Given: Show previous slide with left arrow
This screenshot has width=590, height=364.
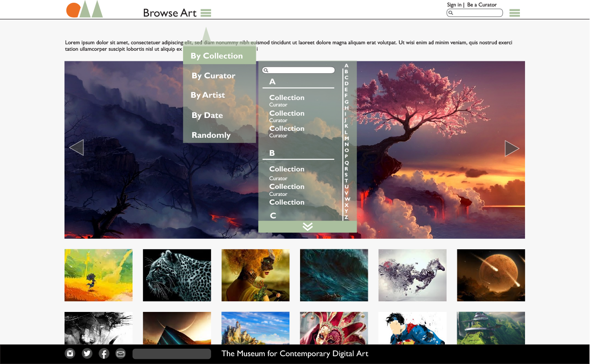Looking at the screenshot, I should 76,147.
